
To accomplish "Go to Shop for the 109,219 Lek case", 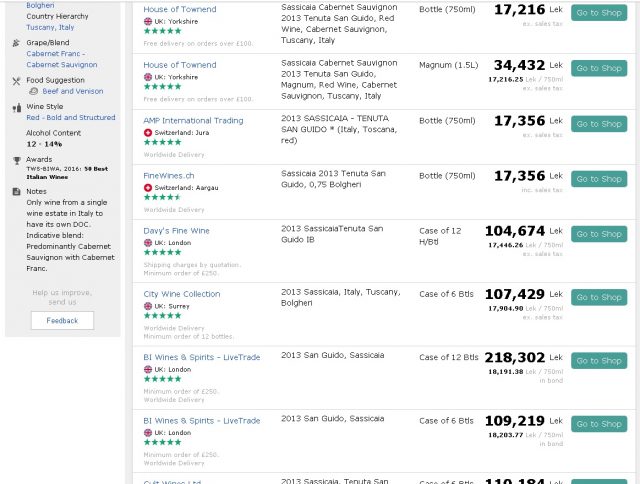I will (599, 424).
